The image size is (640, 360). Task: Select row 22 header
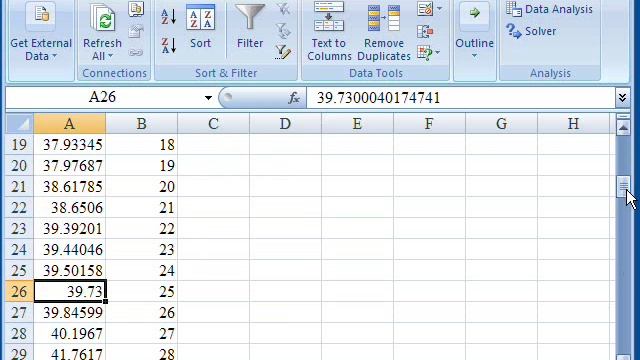click(19, 207)
